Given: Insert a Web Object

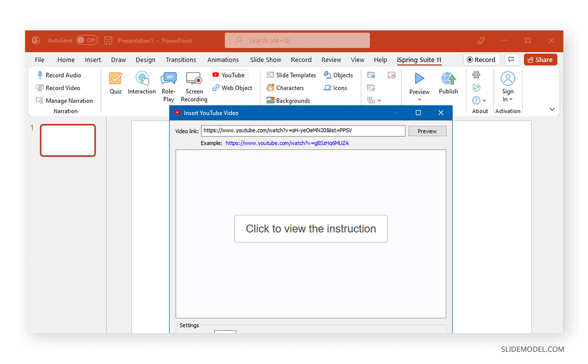Looking at the screenshot, I should pyautogui.click(x=233, y=88).
